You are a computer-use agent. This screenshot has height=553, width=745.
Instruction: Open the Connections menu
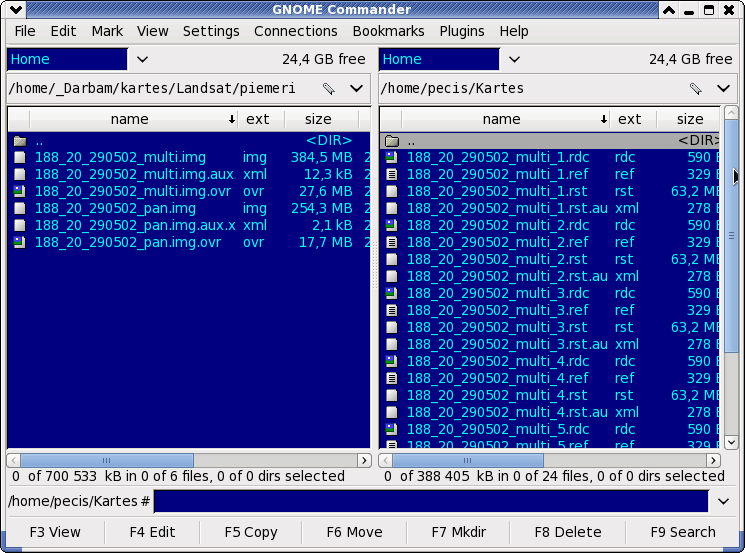pos(296,31)
